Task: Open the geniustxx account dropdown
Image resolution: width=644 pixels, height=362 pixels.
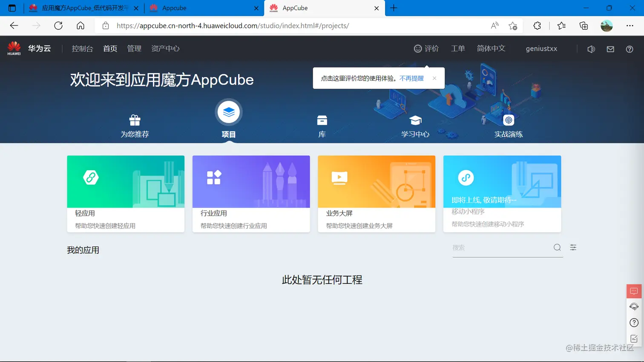Action: click(x=541, y=48)
